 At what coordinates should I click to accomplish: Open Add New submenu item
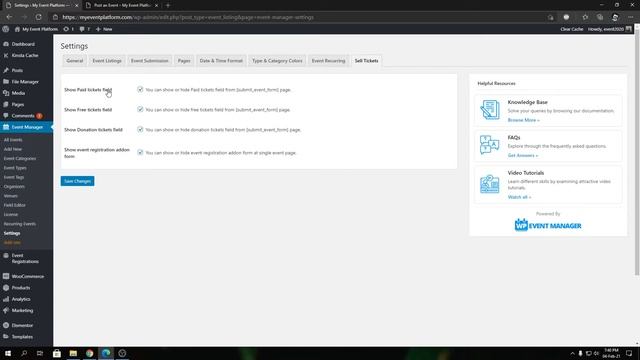pyautogui.click(x=13, y=149)
